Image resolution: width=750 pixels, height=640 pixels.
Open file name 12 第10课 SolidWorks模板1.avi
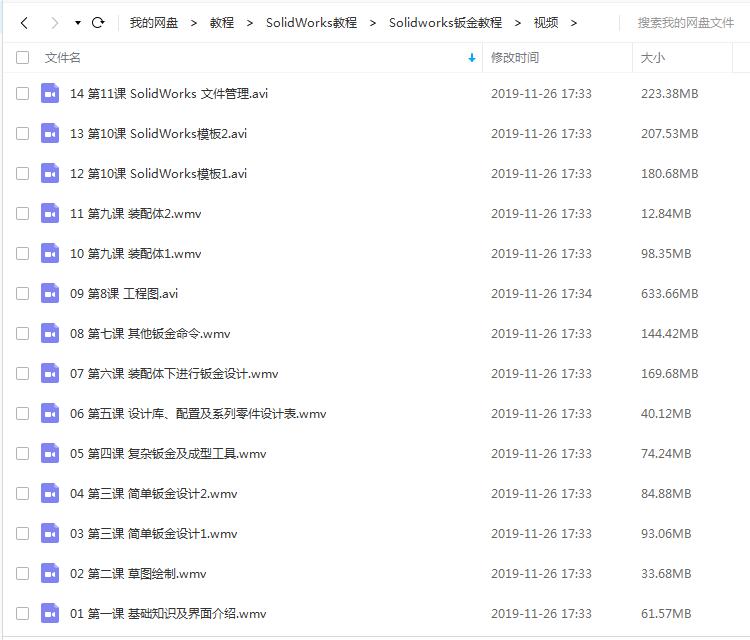[x=158, y=173]
